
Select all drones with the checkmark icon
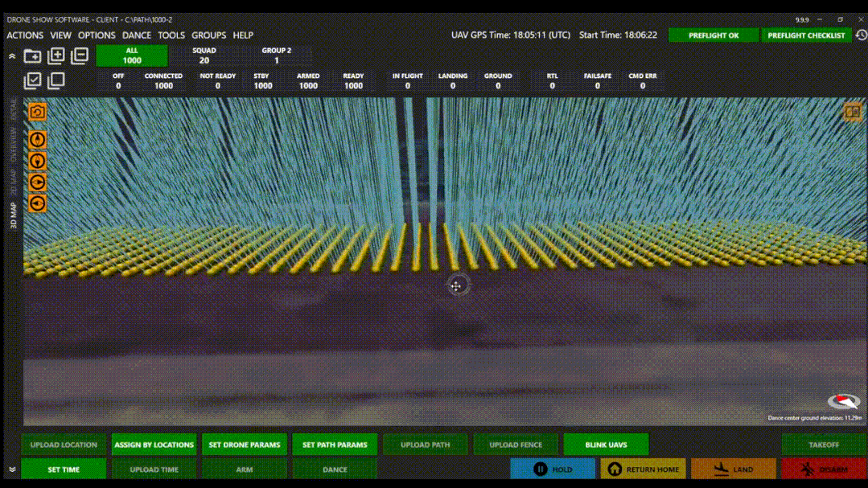click(32, 80)
